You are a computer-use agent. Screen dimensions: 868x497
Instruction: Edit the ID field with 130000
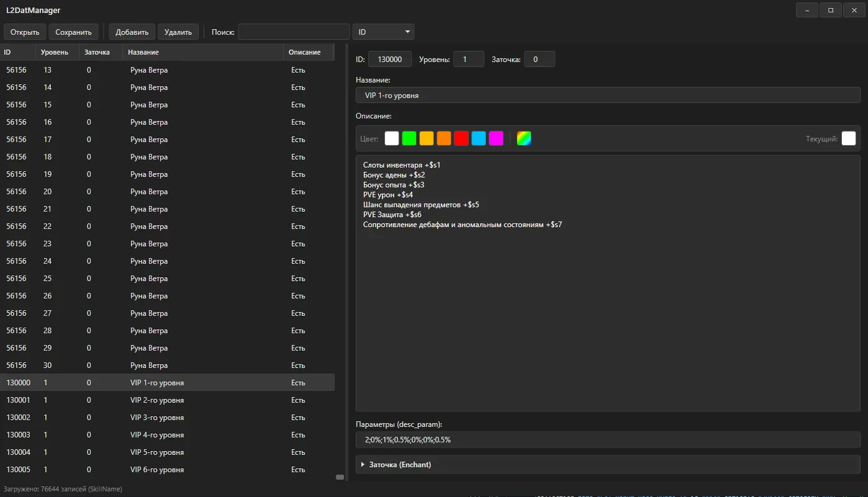390,60
